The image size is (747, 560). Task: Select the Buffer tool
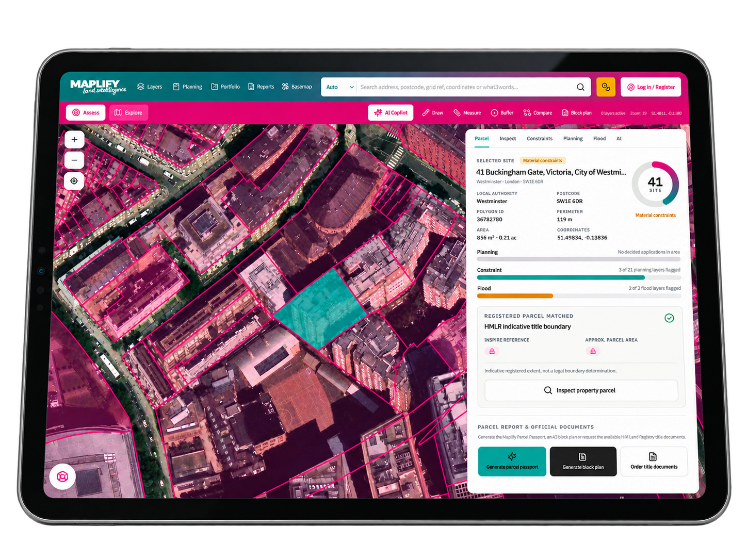click(502, 112)
